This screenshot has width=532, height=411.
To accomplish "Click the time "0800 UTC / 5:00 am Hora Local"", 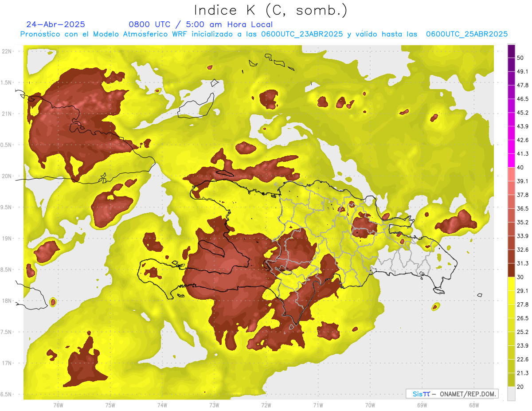I will (x=200, y=24).
